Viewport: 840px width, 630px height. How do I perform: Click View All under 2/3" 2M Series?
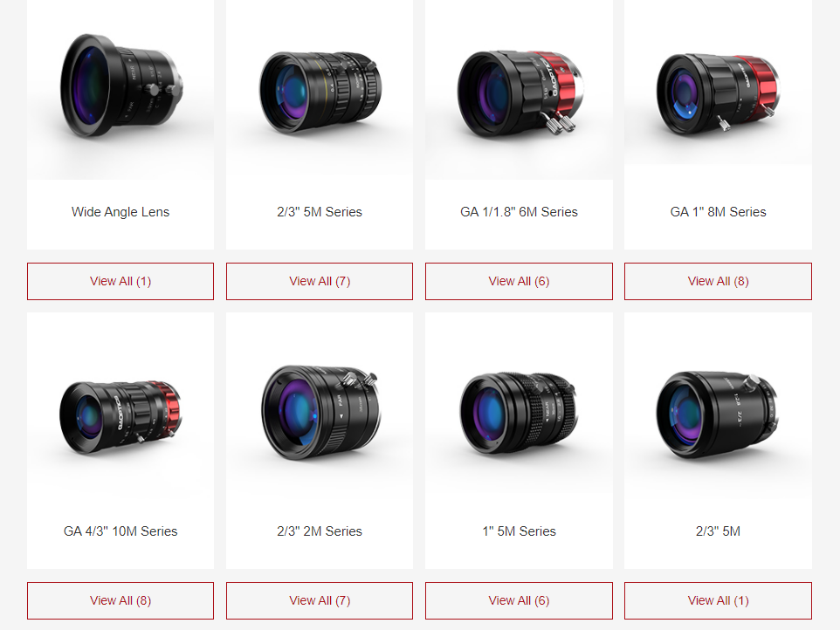point(320,600)
